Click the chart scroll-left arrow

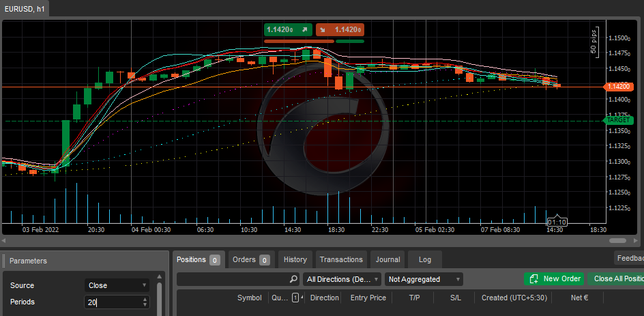click(x=3, y=240)
